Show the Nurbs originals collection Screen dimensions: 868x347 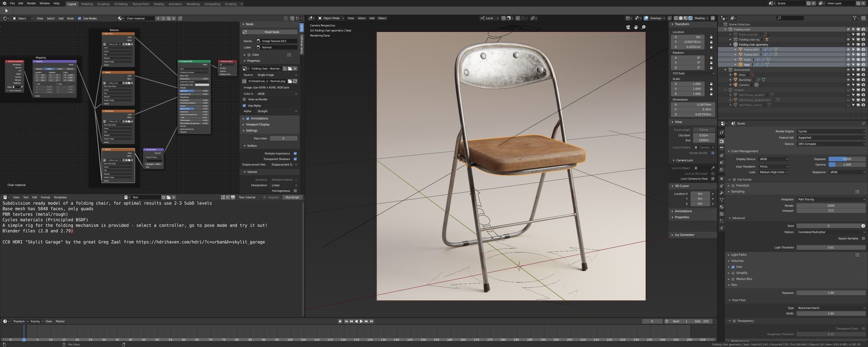point(848,34)
